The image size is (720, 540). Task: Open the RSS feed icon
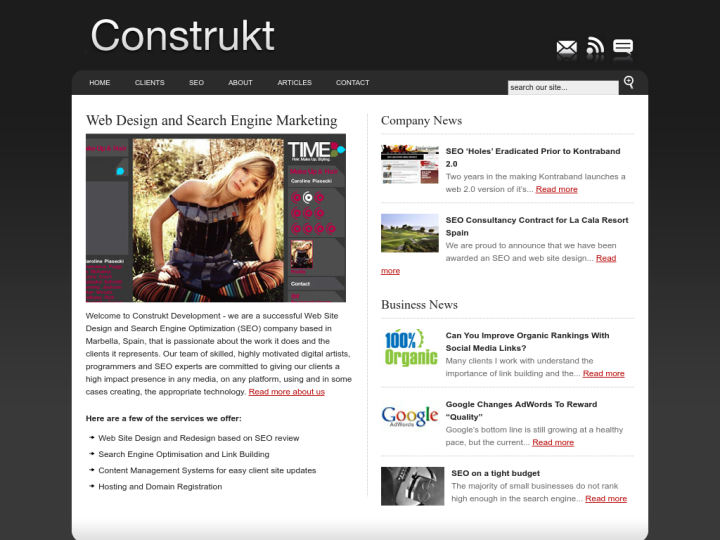595,47
